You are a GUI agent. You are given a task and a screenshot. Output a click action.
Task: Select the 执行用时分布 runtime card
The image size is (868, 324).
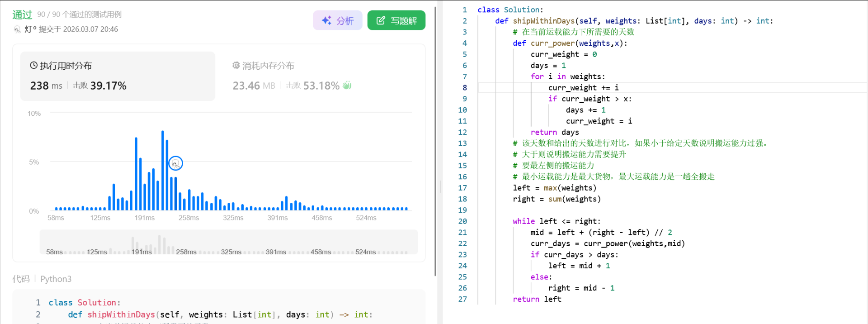point(118,76)
